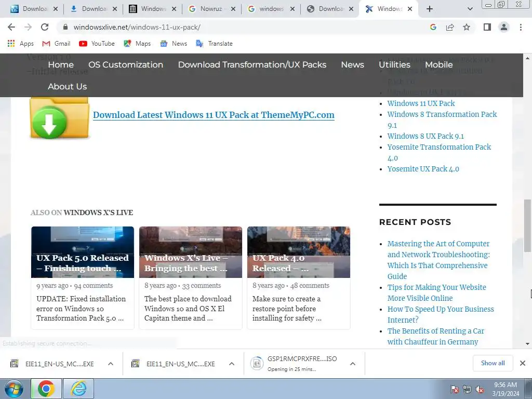532x399 pixels.
Task: Toggle the browser side panel
Action: (x=487, y=27)
